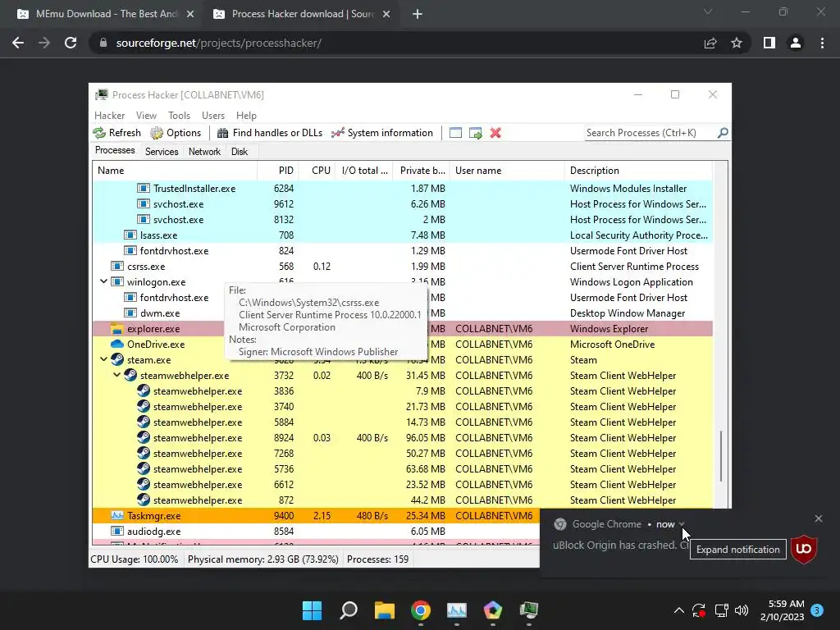Show hidden system tray icons chevron
The height and width of the screenshot is (630, 840).
[678, 610]
